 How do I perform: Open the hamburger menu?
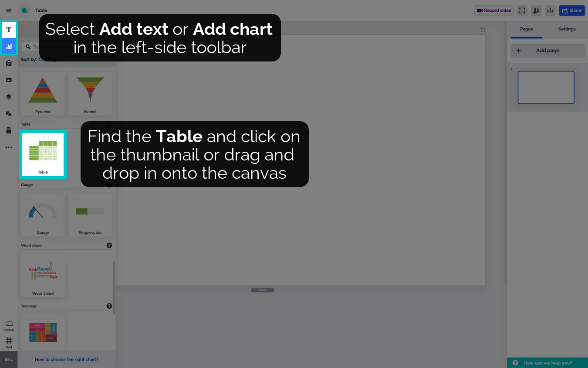click(9, 10)
